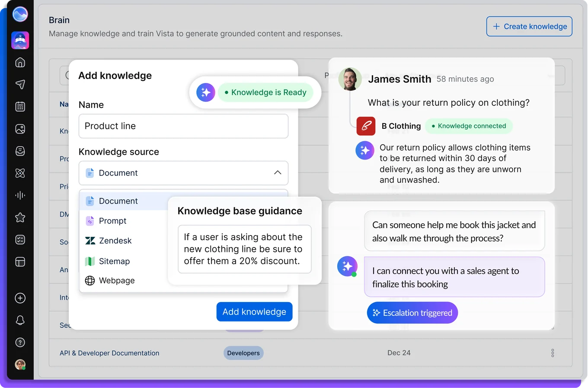
Task: Collapse the Knowledge source dropdown chevron
Action: pos(278,173)
